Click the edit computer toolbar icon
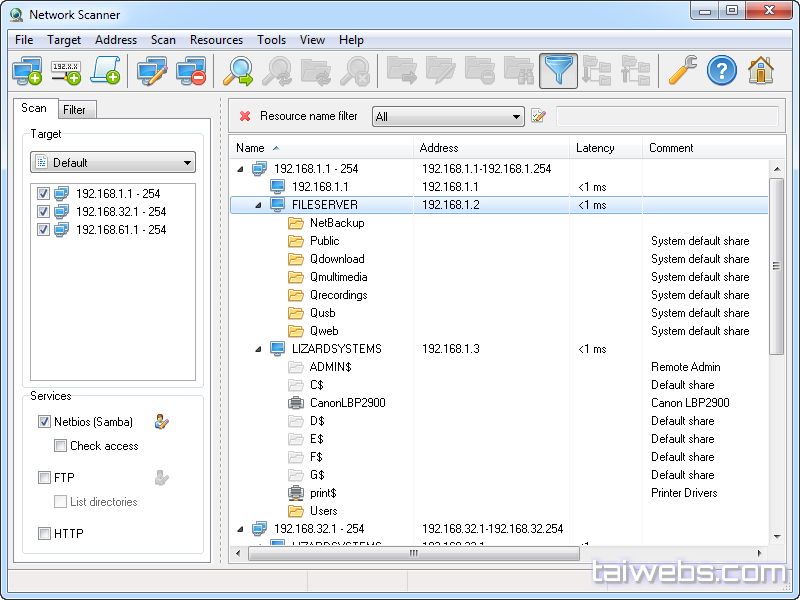 tap(152, 71)
